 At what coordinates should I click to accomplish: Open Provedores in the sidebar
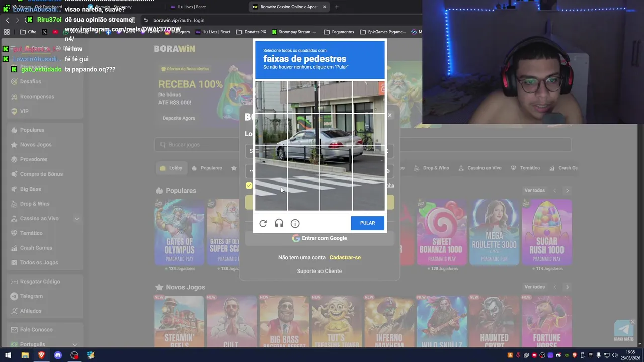pos(34,159)
